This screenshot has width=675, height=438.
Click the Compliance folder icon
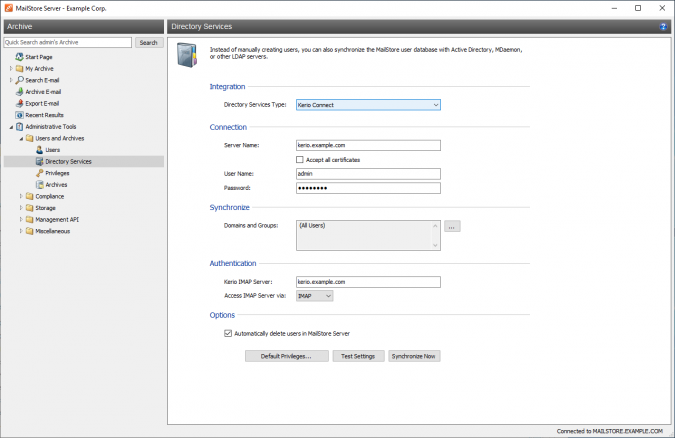(29, 196)
